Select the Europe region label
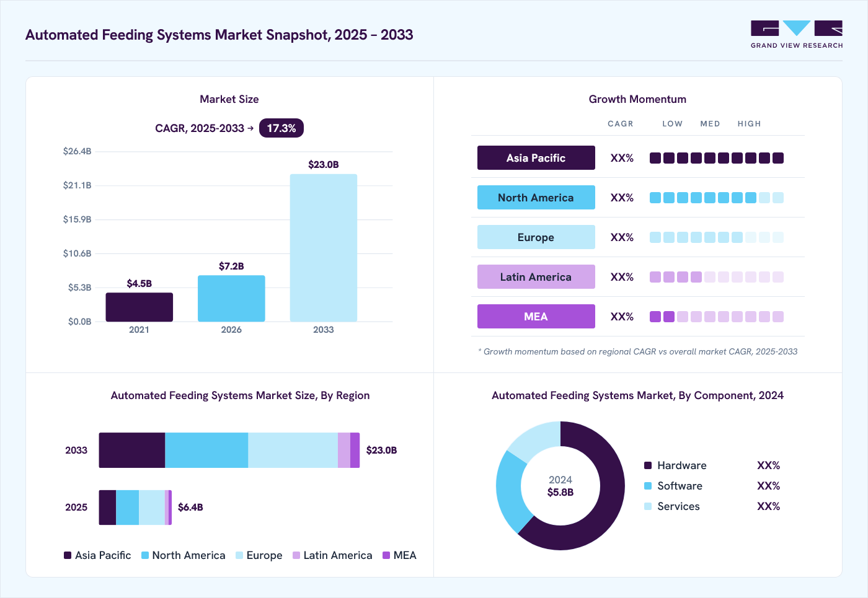This screenshot has width=868, height=598. tap(536, 237)
